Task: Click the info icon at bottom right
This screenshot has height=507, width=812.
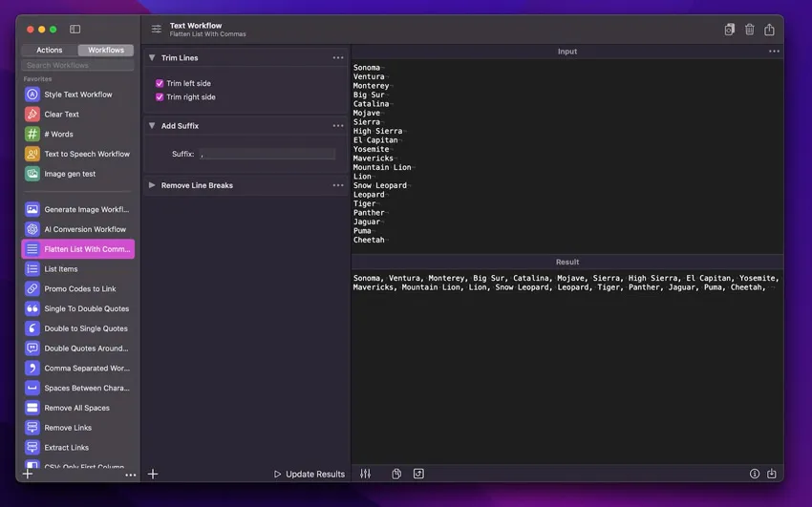Action: (x=754, y=474)
